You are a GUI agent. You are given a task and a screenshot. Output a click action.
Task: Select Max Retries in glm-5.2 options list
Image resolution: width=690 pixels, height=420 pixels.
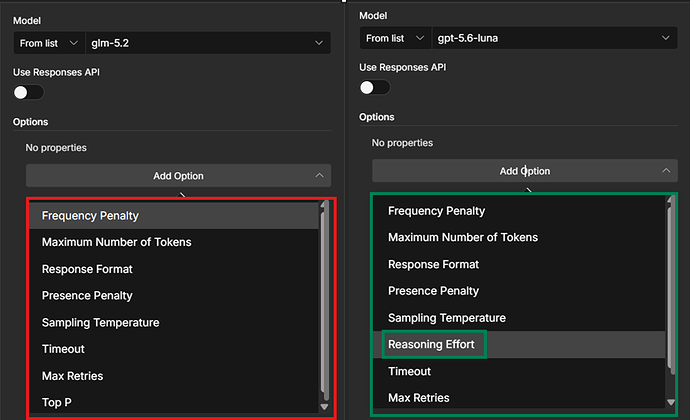[x=174, y=376]
